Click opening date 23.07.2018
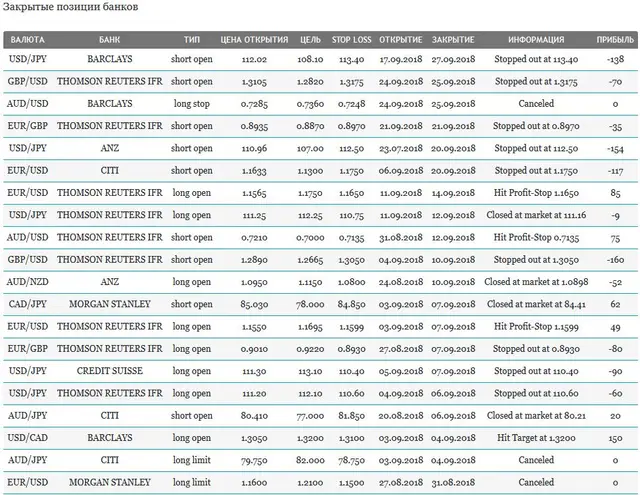This screenshot has width=640, height=495. [x=401, y=149]
